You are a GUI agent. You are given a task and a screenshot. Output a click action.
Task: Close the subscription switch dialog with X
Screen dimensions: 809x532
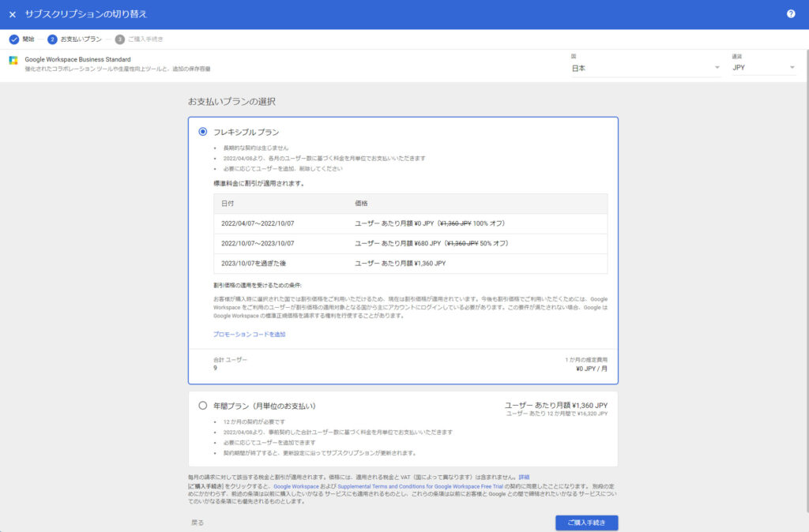pos(13,14)
